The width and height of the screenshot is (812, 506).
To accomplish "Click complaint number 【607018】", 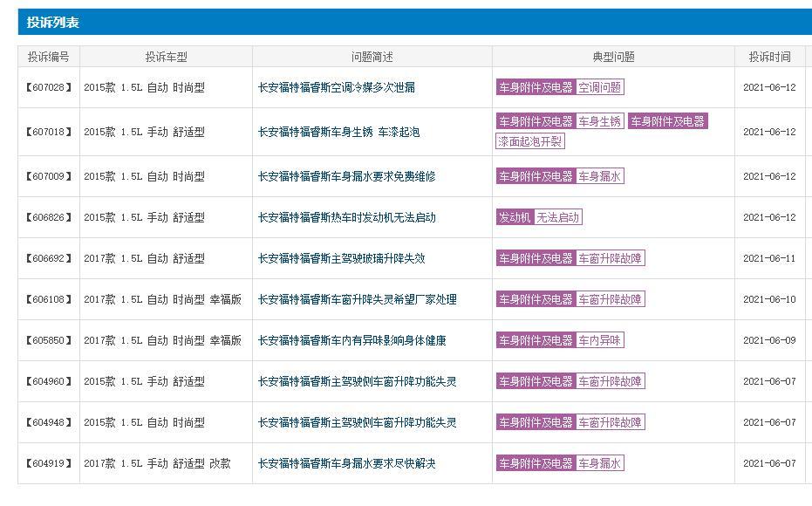I will pos(49,132).
